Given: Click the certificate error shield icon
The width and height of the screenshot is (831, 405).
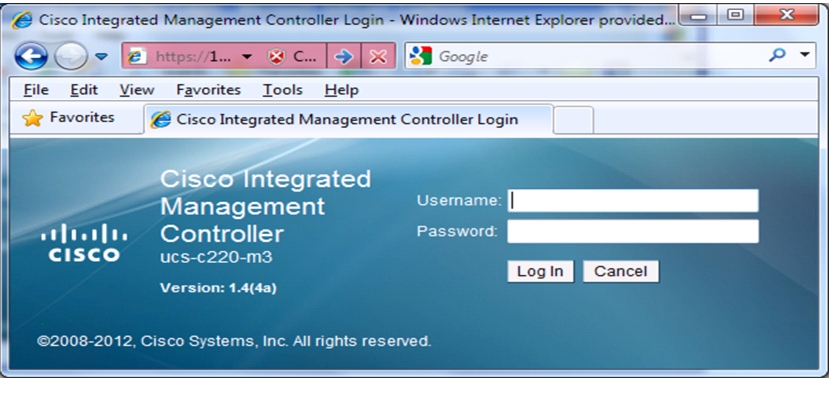Looking at the screenshot, I should click(276, 57).
